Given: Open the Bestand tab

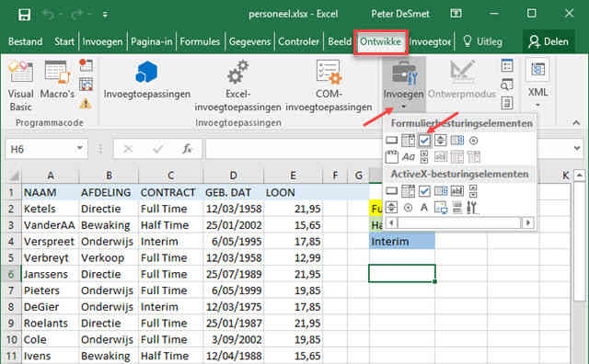Looking at the screenshot, I should point(25,41).
